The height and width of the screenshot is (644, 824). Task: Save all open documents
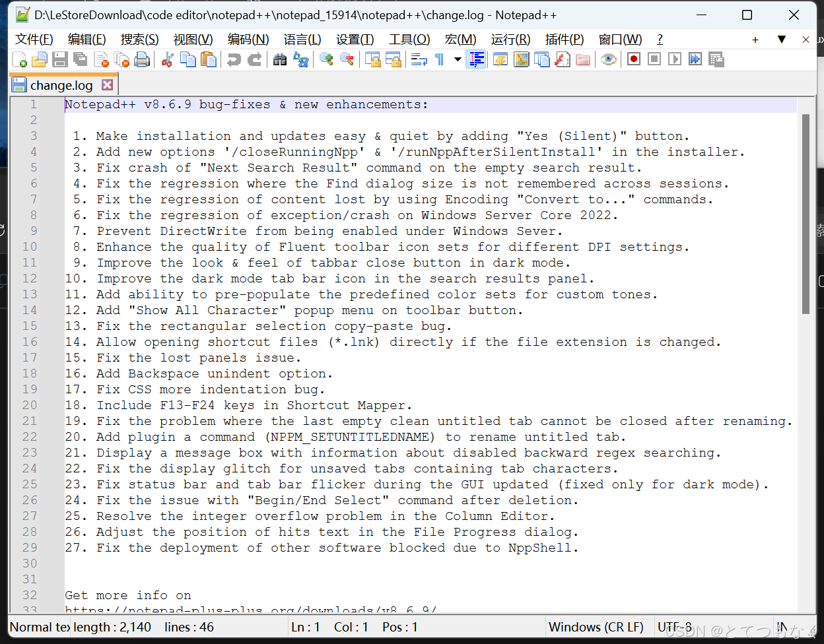coord(81,60)
